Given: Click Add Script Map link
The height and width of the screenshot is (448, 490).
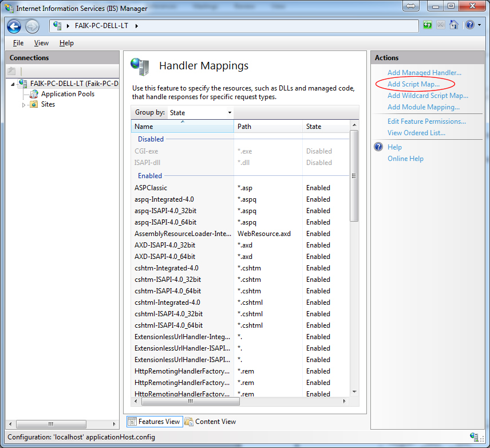Looking at the screenshot, I should pyautogui.click(x=413, y=84).
